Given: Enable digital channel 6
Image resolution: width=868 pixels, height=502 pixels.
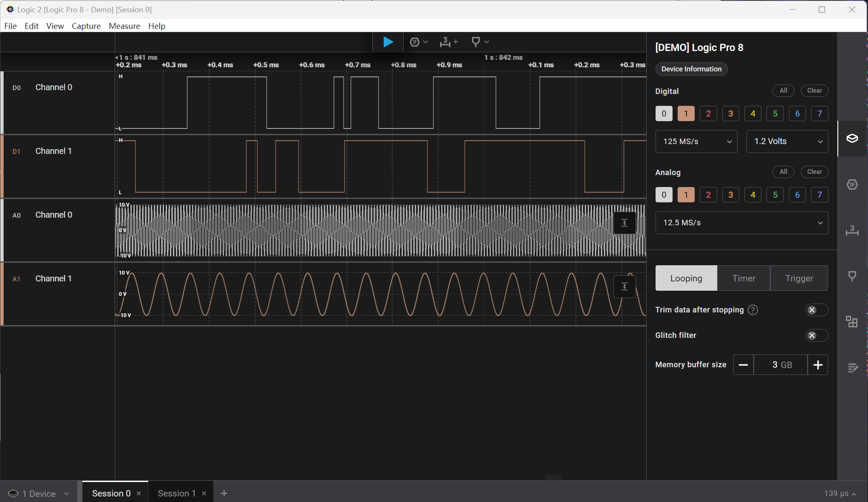Looking at the screenshot, I should [x=797, y=113].
